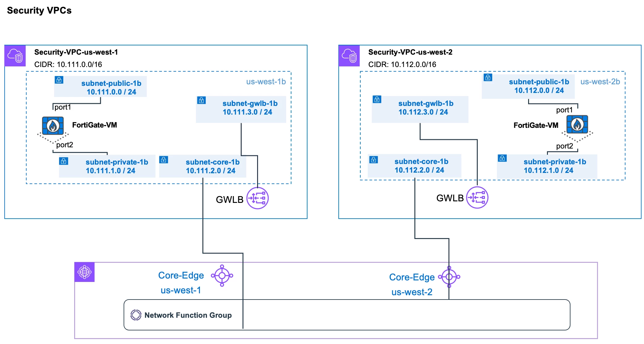The height and width of the screenshot is (344, 644).
Task: Click lock icon of subnet-core-1b 10.112.2.0
Action: pyautogui.click(x=374, y=160)
